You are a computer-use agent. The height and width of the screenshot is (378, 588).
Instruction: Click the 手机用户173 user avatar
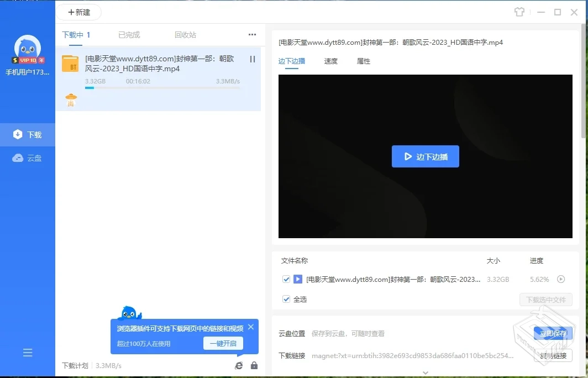(28, 49)
